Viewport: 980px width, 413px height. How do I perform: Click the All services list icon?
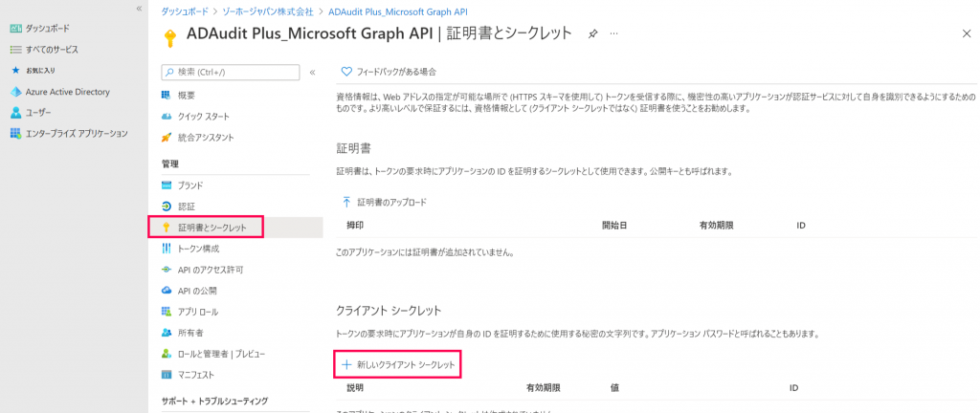tap(15, 50)
